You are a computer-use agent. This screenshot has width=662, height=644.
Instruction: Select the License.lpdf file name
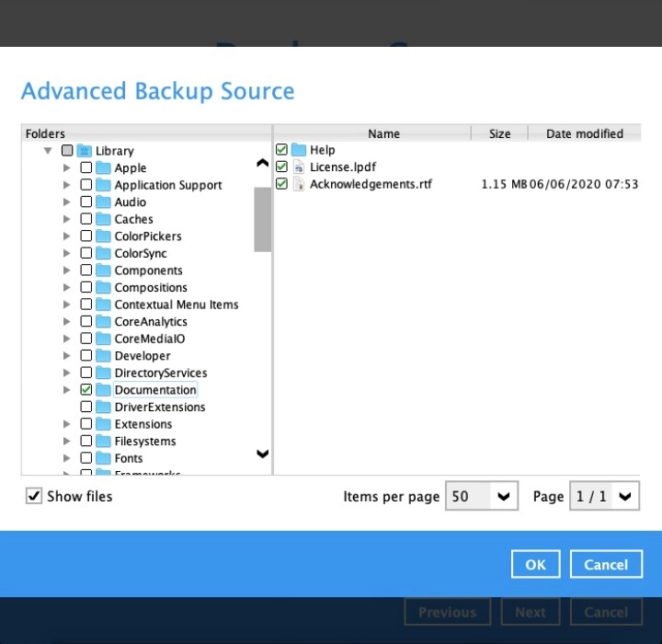click(343, 167)
